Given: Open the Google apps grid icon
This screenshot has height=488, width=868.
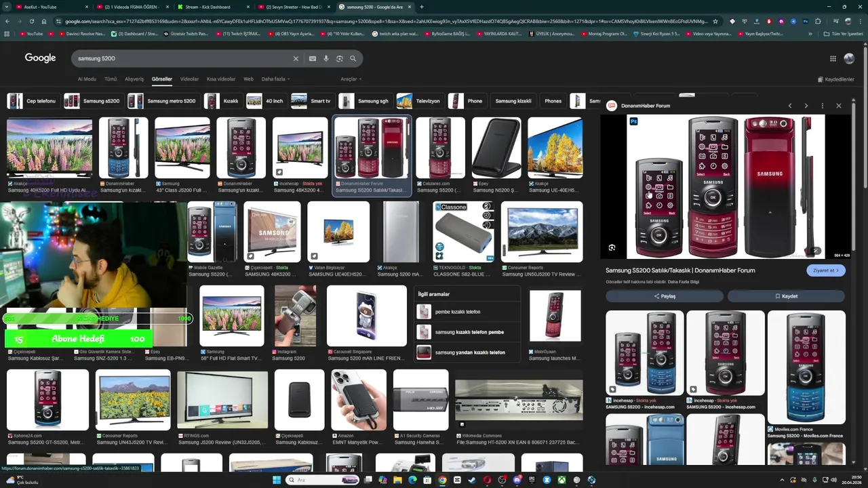Looking at the screenshot, I should [833, 58].
